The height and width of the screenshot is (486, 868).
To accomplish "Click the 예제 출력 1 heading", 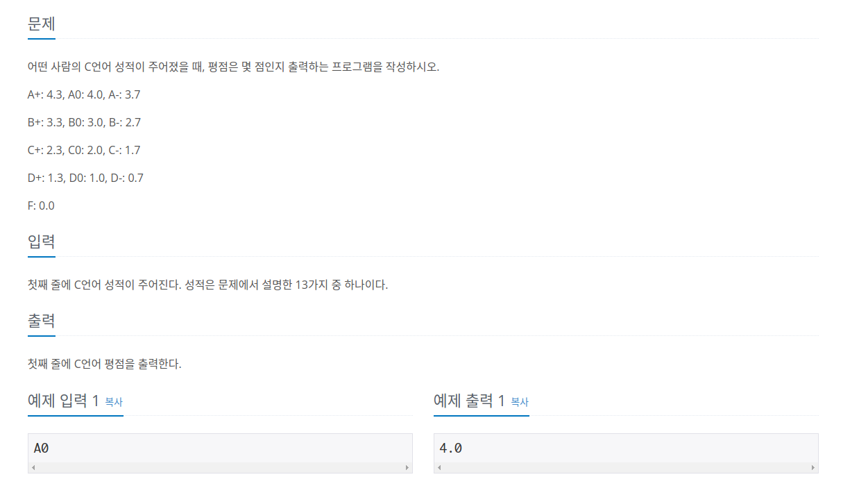I will coord(470,401).
